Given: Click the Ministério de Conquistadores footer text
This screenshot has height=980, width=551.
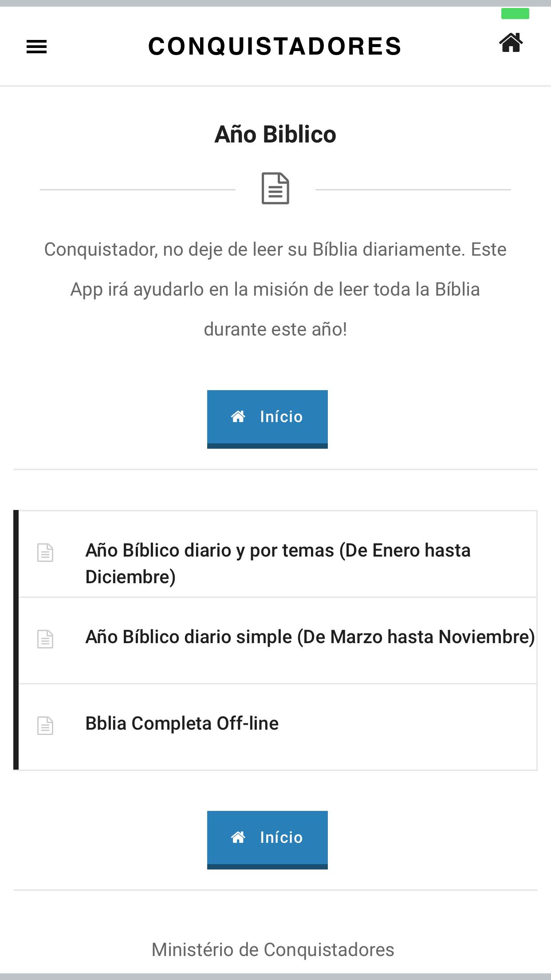Looking at the screenshot, I should 273,950.
